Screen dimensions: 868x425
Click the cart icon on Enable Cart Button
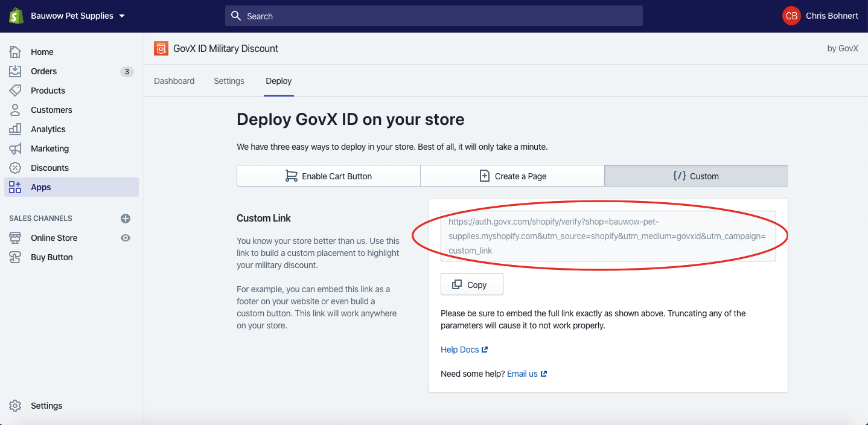tap(292, 176)
